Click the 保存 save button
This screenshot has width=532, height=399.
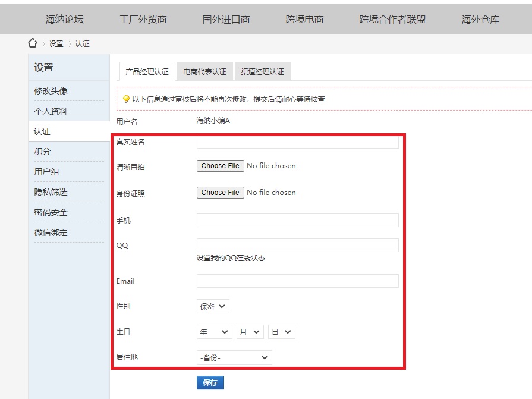coord(210,382)
